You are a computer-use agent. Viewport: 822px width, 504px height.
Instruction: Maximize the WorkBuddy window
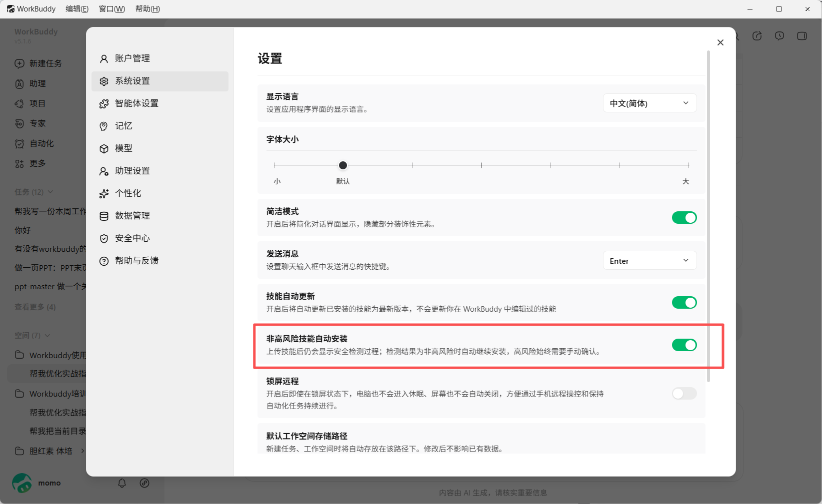[779, 9]
